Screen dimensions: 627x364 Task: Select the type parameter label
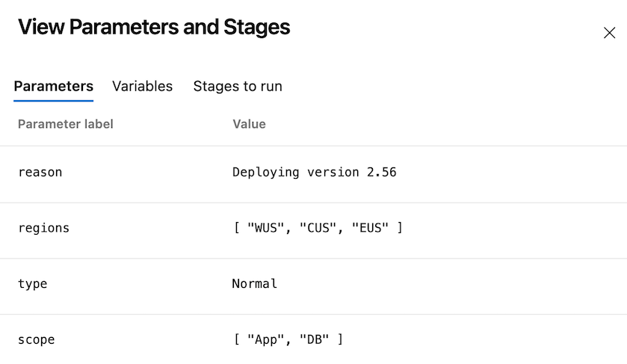pyautogui.click(x=33, y=284)
